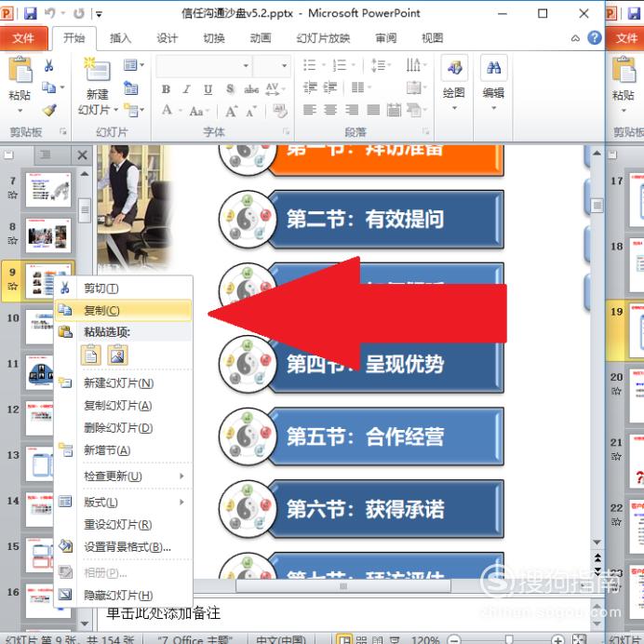Select slide 7 thumbnail

pyautogui.click(x=48, y=190)
